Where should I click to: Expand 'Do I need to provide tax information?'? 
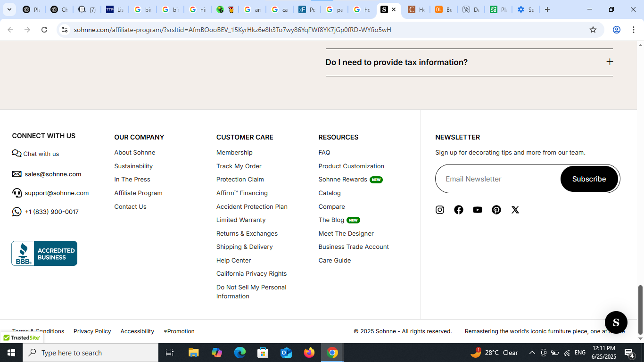tap(469, 62)
